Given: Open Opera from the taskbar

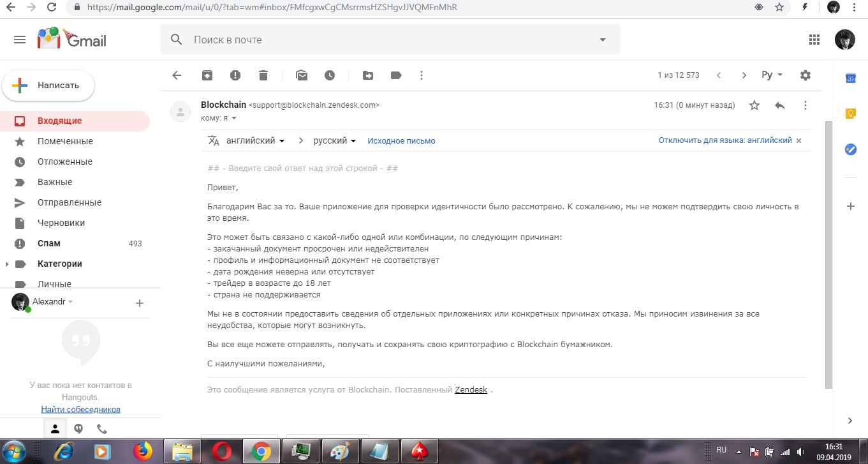Looking at the screenshot, I should 222,451.
